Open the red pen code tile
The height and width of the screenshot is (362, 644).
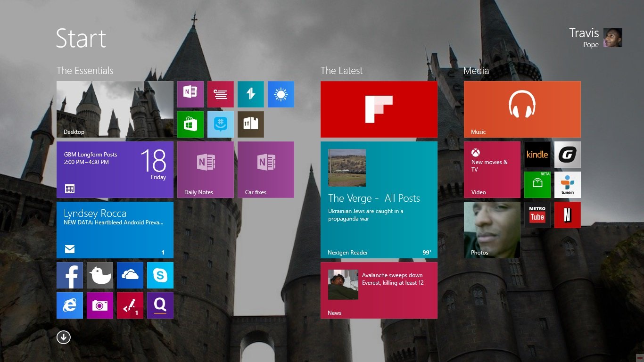pyautogui.click(x=130, y=305)
